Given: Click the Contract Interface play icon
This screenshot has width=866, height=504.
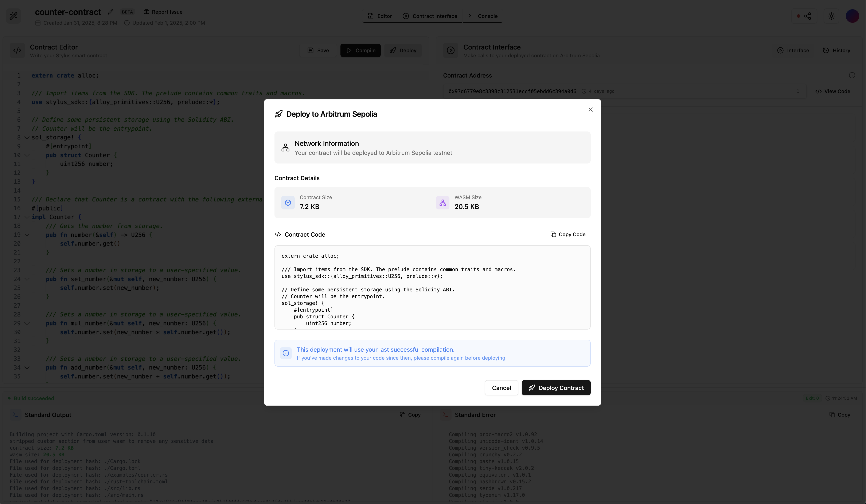Looking at the screenshot, I should [x=450, y=51].
